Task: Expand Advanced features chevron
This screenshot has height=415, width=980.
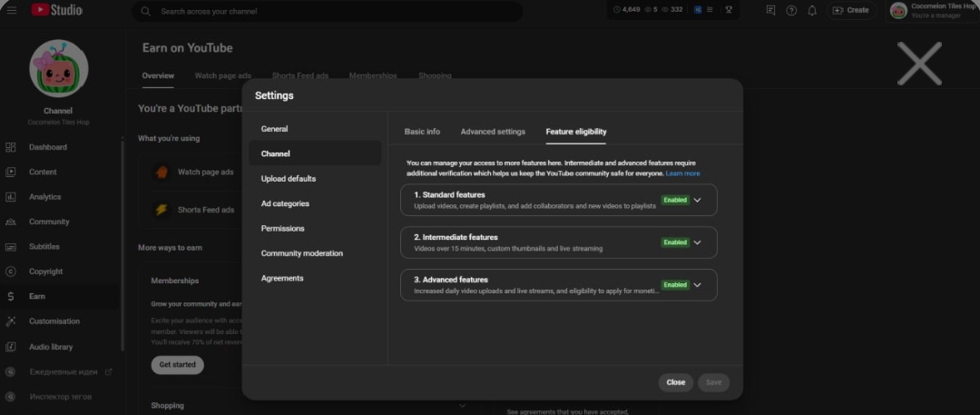Action: tap(698, 285)
